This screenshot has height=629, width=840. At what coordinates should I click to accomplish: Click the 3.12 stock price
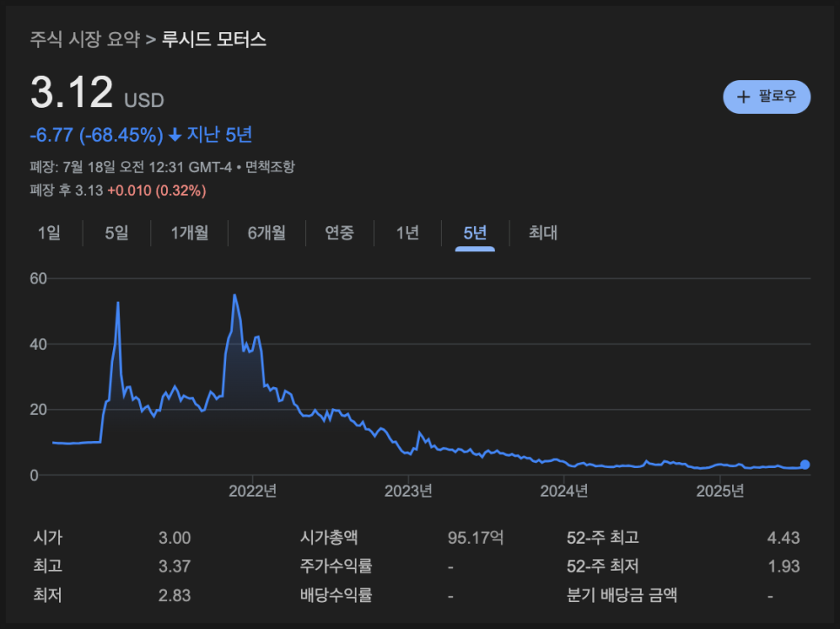point(72,92)
